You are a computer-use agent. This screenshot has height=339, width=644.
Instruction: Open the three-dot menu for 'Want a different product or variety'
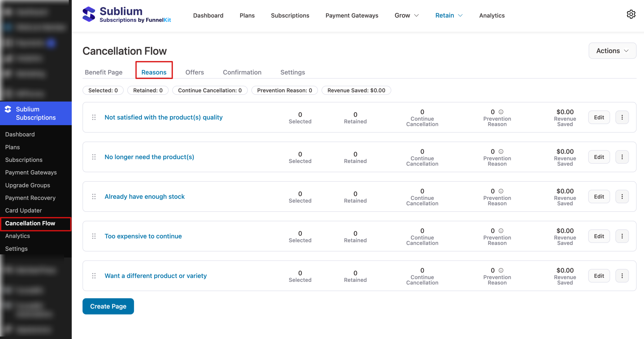point(622,276)
